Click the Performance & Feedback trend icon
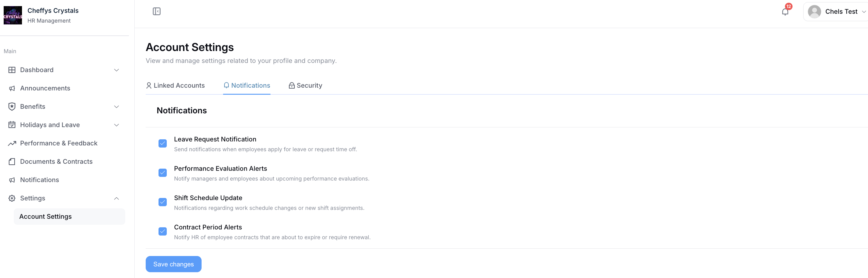This screenshot has height=278, width=868. tap(12, 143)
